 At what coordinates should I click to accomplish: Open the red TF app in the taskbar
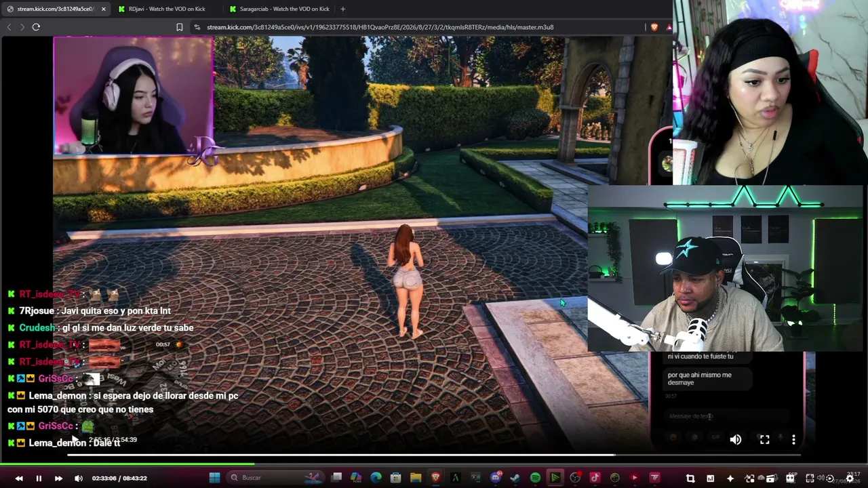click(654, 478)
